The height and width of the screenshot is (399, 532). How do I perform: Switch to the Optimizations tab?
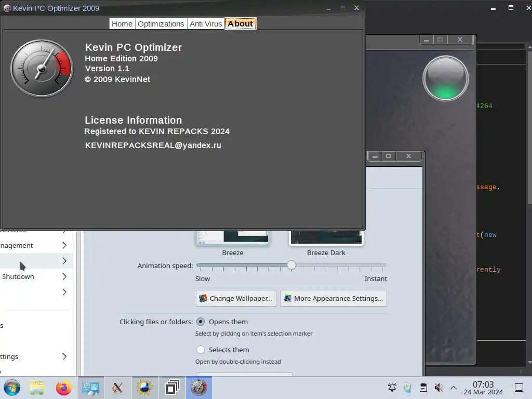pos(161,24)
